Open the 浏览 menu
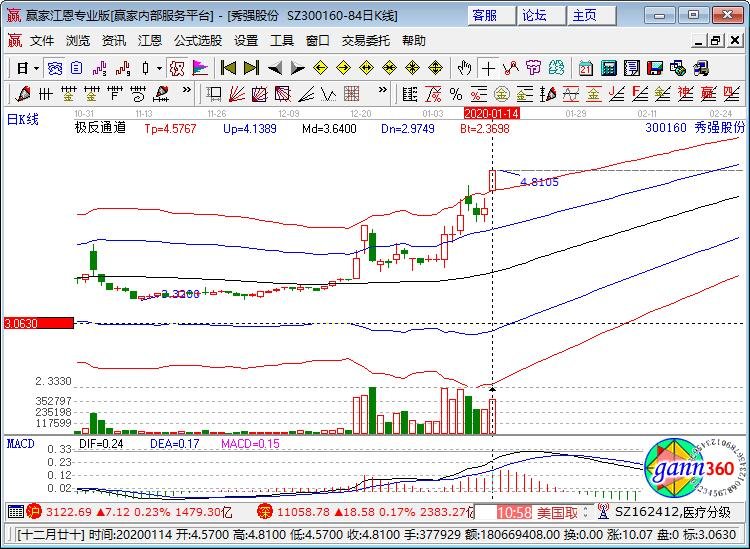The height and width of the screenshot is (549, 750). [x=78, y=41]
